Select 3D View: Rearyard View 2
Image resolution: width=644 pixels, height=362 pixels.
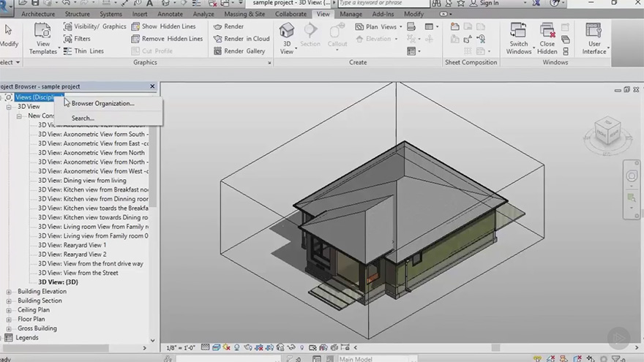pos(72,254)
